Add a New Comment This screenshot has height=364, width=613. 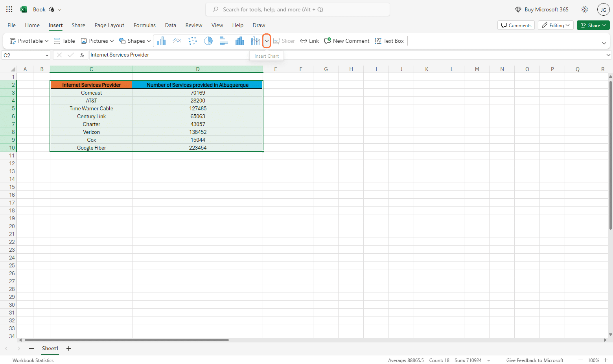point(347,41)
